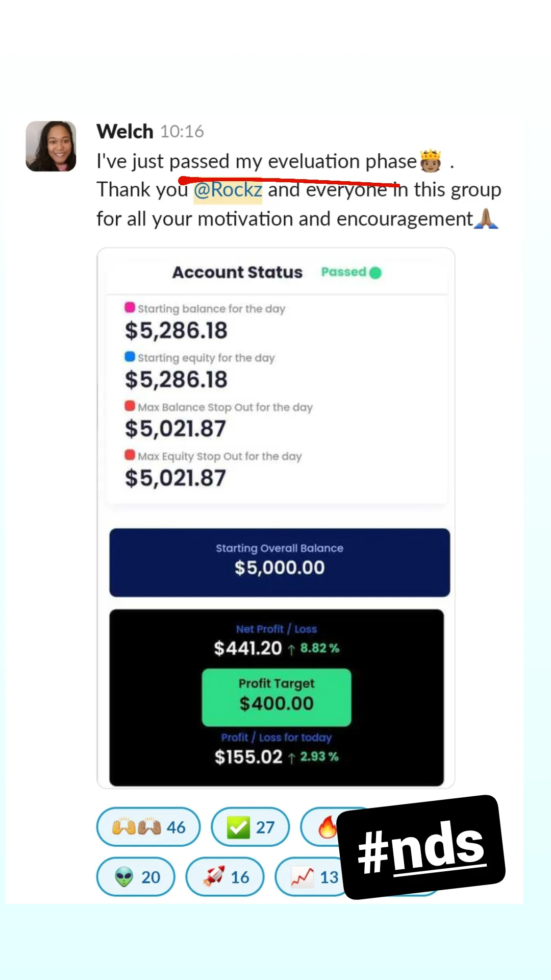This screenshot has width=551, height=980.
Task: Click the crown prince emoji in message
Action: click(x=430, y=161)
